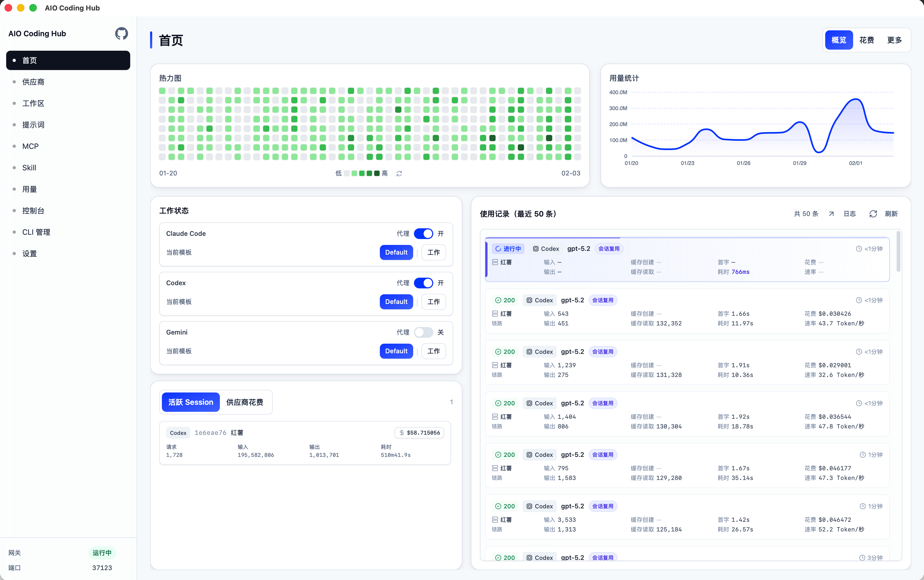This screenshot has height=580, width=924.
Task: Click the session cost $58.715056
Action: point(423,433)
